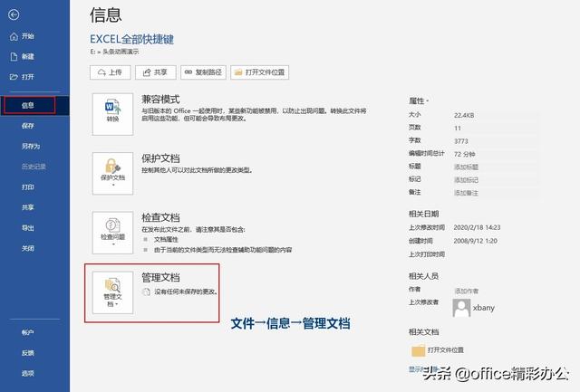Choose 关闭 in the sidebar

point(28,248)
